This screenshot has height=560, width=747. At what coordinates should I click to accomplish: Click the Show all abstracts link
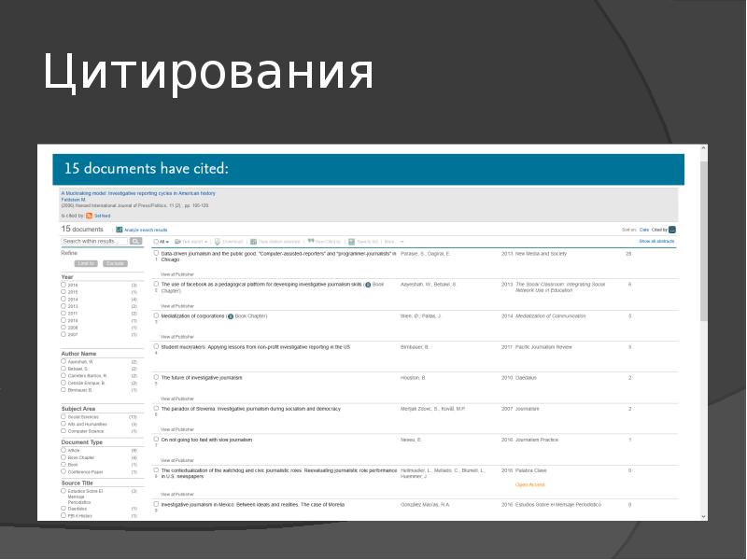click(656, 242)
